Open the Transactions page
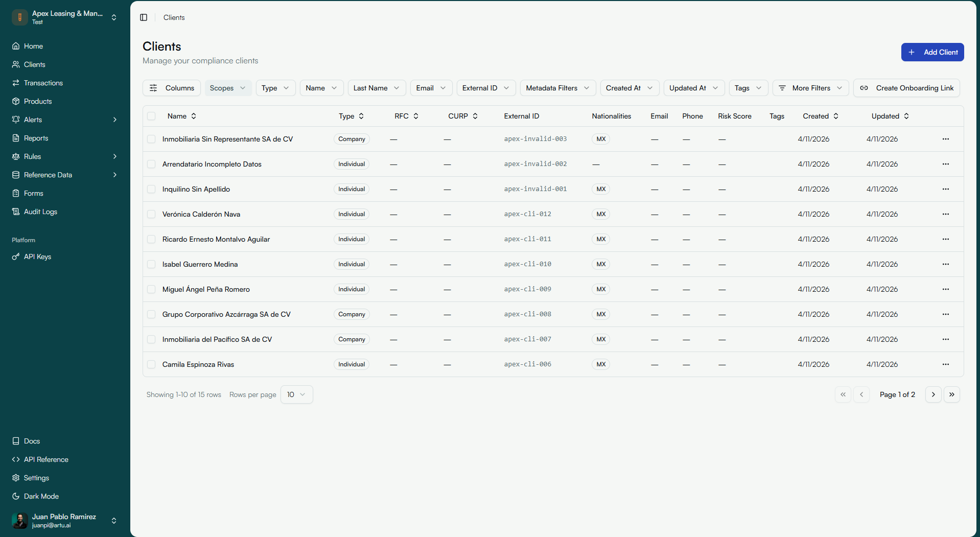The width and height of the screenshot is (980, 537). [43, 83]
